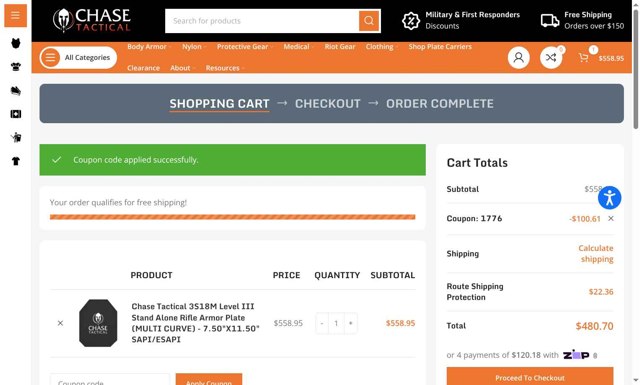
Task: Click the Coupon code input field
Action: 110,380
